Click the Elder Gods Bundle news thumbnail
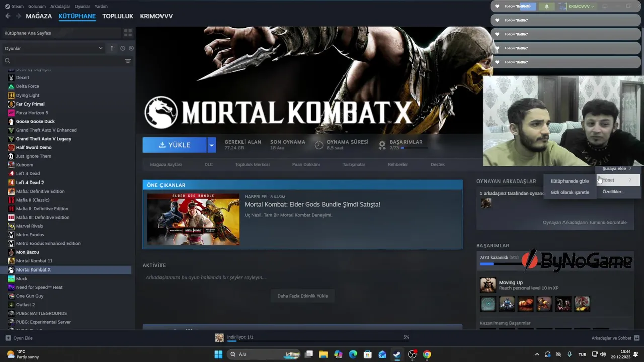 193,219
